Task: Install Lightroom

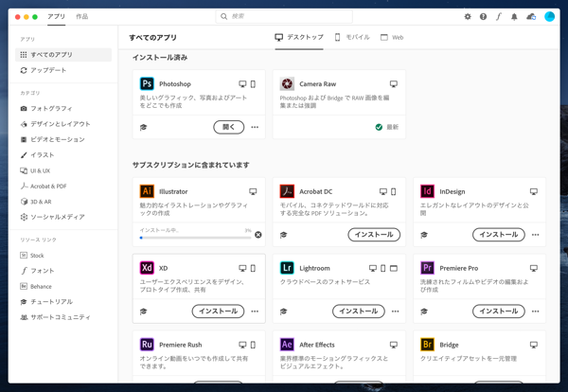Action: pyautogui.click(x=358, y=312)
